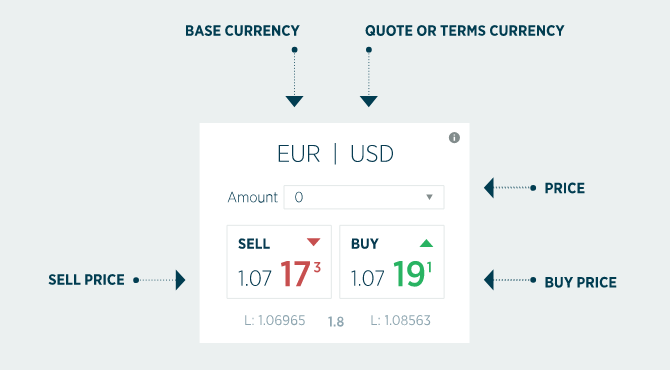Click the QUOTE OR TERMS CURRENCY heading
This screenshot has height=370, width=670.
click(464, 31)
